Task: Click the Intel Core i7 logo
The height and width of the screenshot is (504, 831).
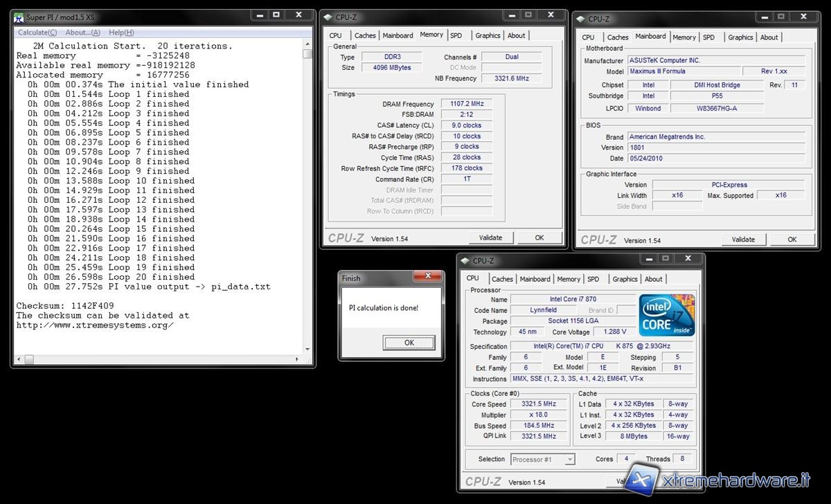Action: point(666,315)
